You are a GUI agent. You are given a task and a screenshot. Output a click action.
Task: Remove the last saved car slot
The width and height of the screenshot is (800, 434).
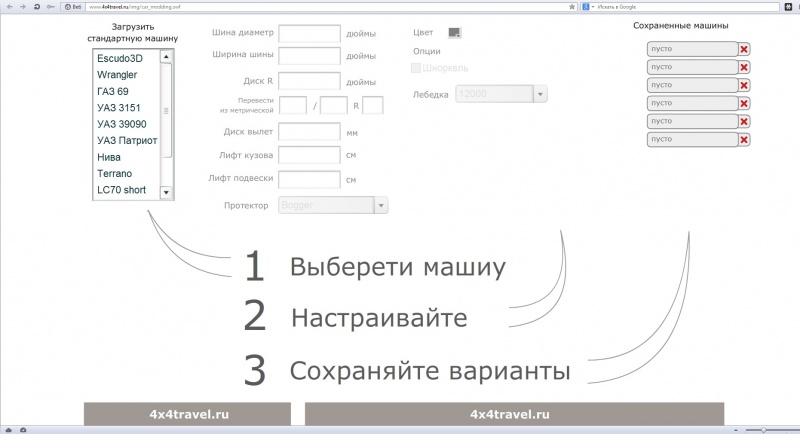744,140
